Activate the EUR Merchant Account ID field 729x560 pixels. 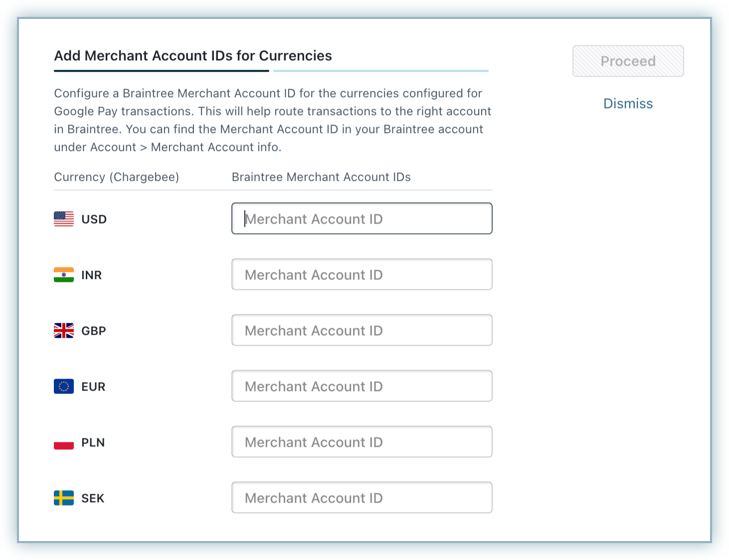click(x=362, y=386)
